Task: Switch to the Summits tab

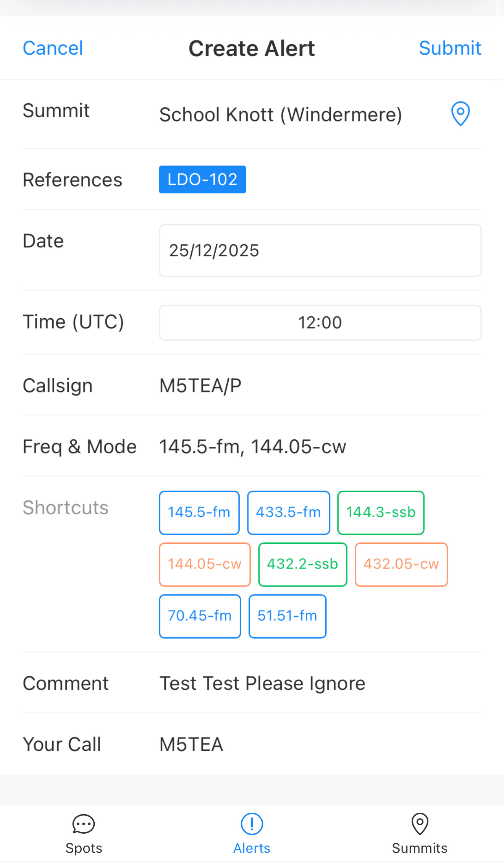Action: tap(419, 834)
